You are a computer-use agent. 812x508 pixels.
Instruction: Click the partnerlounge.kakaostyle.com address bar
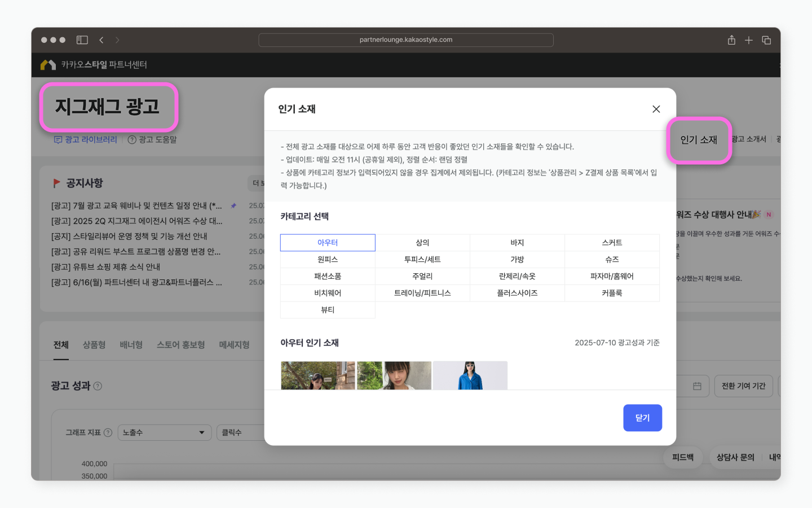(406, 40)
